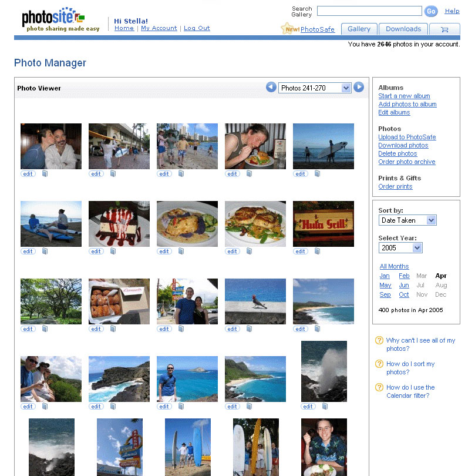Select the red bird on wall thumbnail

[x=255, y=301]
